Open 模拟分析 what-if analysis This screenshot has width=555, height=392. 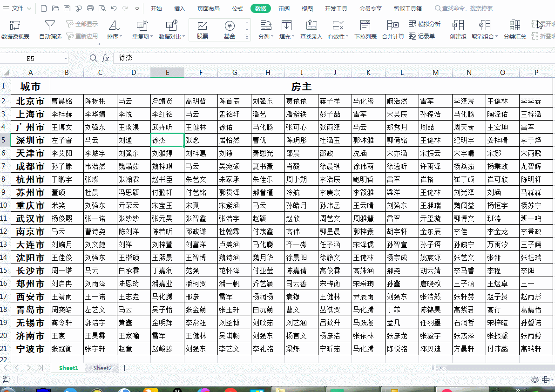tap(424, 24)
